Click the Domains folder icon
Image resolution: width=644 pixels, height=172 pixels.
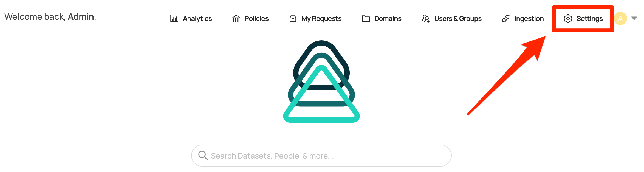[x=366, y=19]
